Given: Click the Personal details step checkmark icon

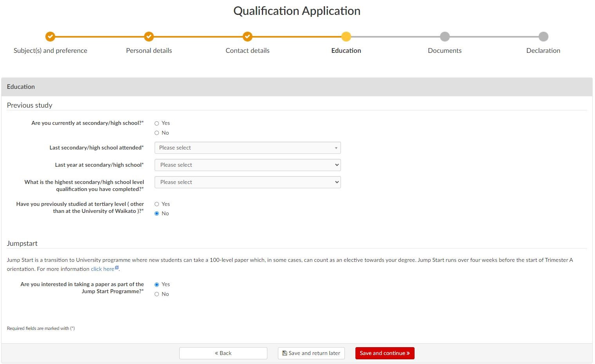Looking at the screenshot, I should coord(149,36).
